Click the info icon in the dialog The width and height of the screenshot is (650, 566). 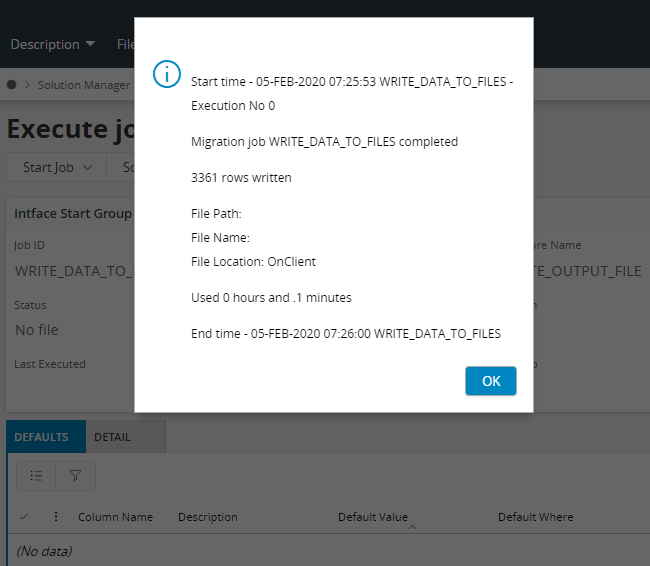click(167, 74)
